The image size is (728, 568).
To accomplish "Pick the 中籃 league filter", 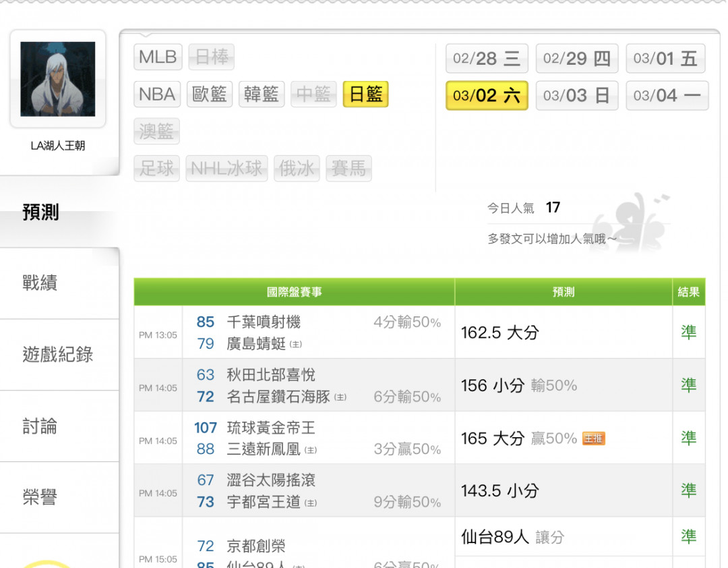I will [x=313, y=94].
